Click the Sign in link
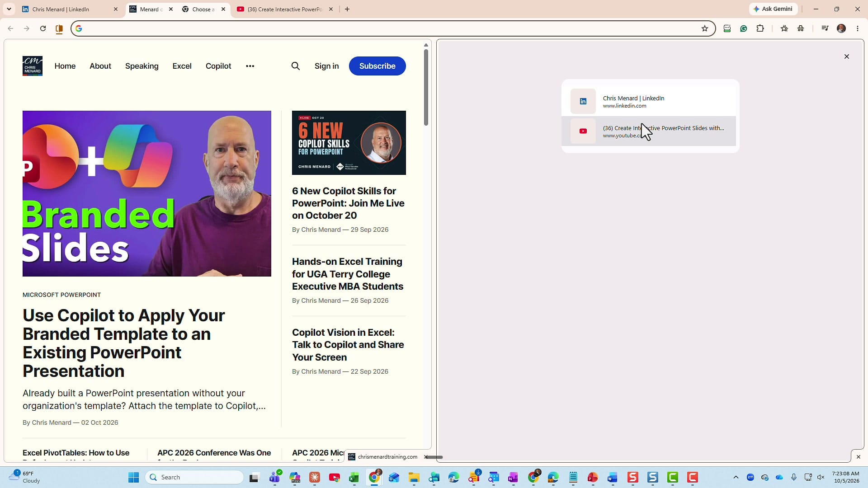868x488 pixels. 327,66
